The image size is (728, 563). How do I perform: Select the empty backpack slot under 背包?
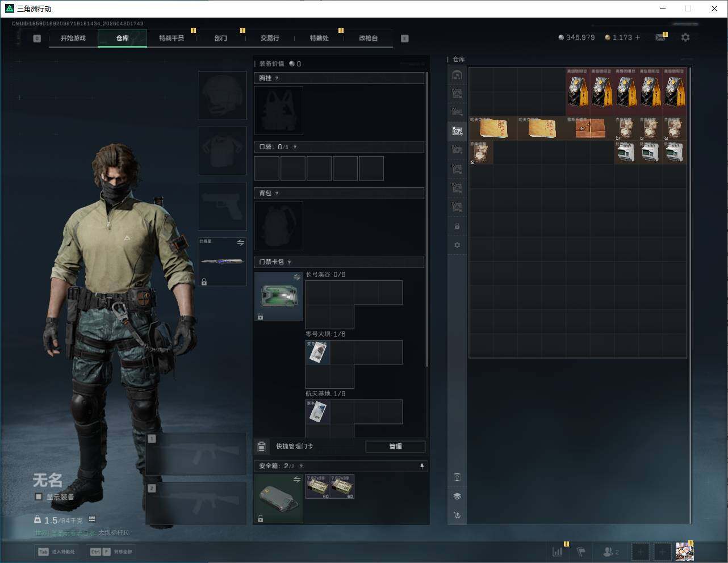click(x=279, y=226)
